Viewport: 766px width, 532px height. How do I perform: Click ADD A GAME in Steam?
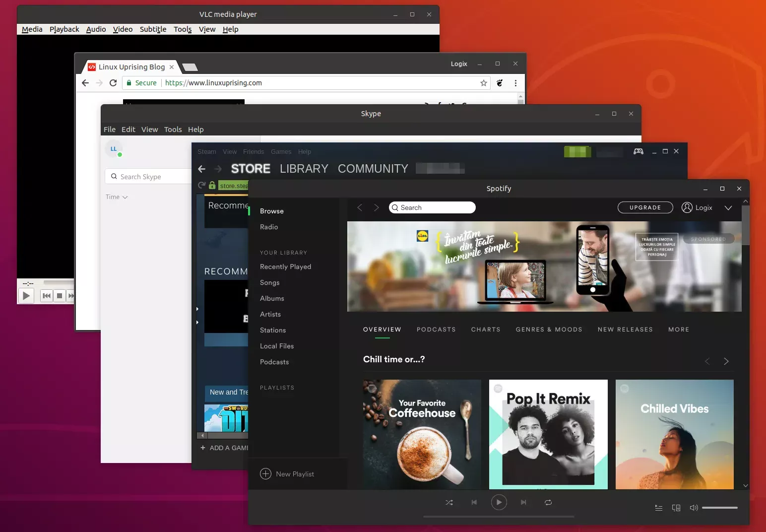point(225,448)
